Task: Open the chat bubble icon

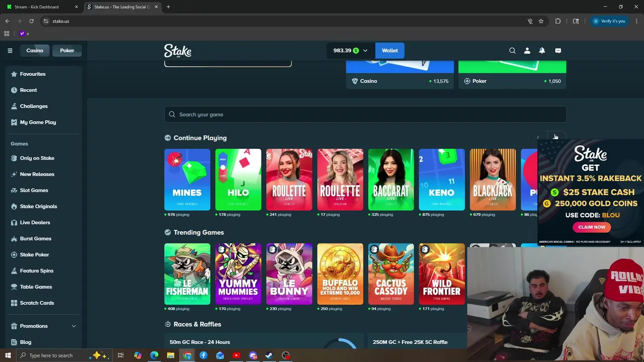Action: pos(558,50)
